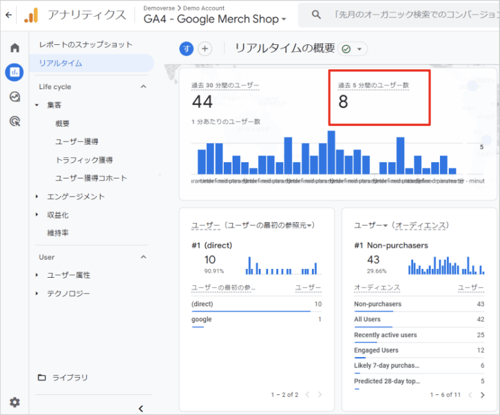Viewport: 500px width, 415px height.
Task: Select the リアルタイム menu item
Action: point(92,63)
